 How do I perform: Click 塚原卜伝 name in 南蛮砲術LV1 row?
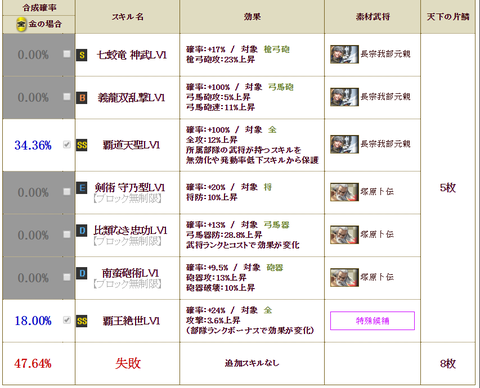[377, 277]
